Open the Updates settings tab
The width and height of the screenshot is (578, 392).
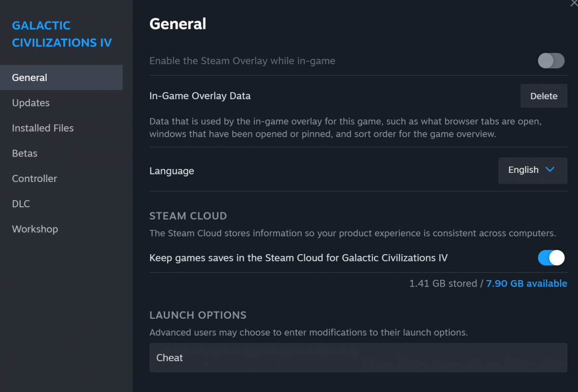point(61,103)
